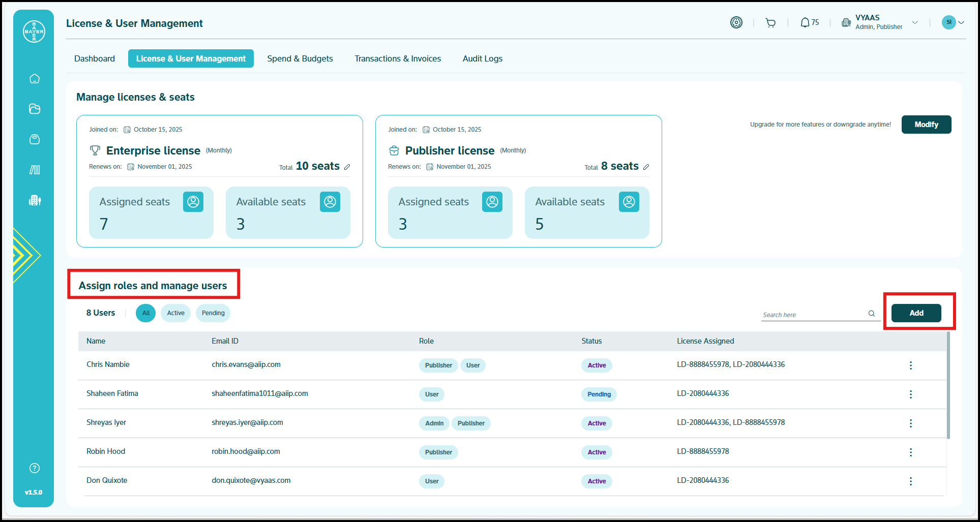Expand the SI user avatar menu
This screenshot has width=980, height=522.
point(961,22)
